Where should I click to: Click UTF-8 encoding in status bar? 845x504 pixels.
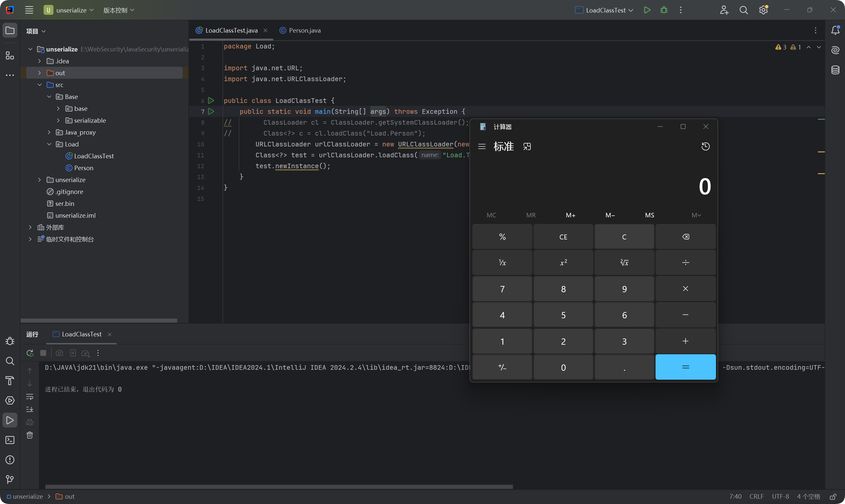[780, 496]
